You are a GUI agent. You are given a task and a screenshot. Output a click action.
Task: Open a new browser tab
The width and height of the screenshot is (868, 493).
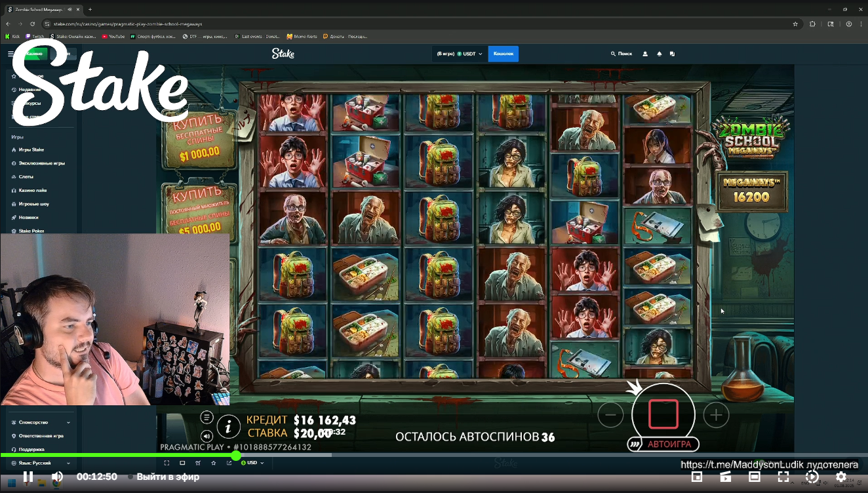tap(90, 9)
